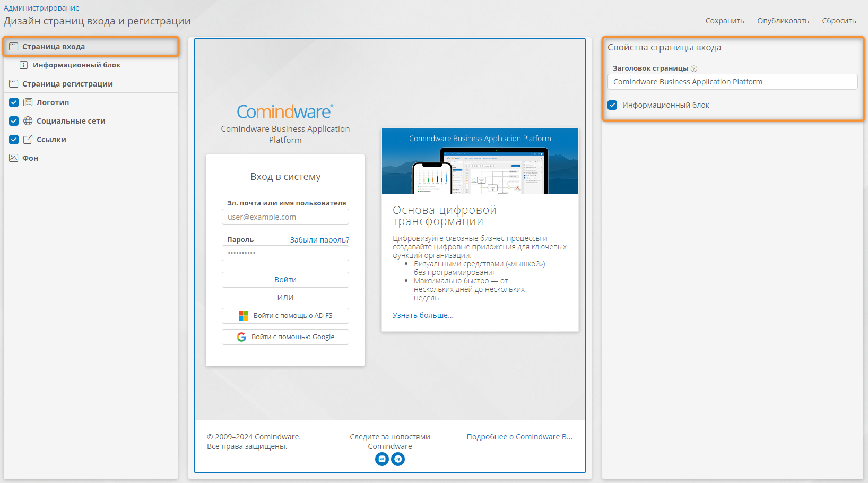Click the Опубликовать button

[783, 21]
